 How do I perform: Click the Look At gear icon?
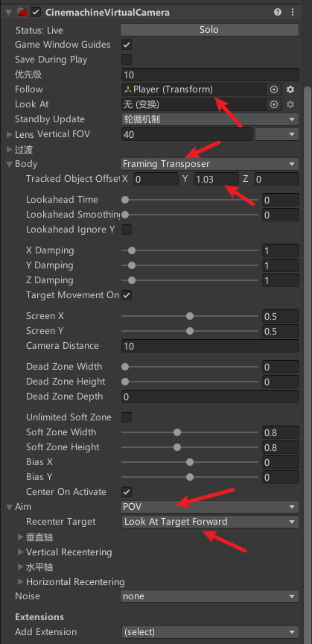[290, 104]
